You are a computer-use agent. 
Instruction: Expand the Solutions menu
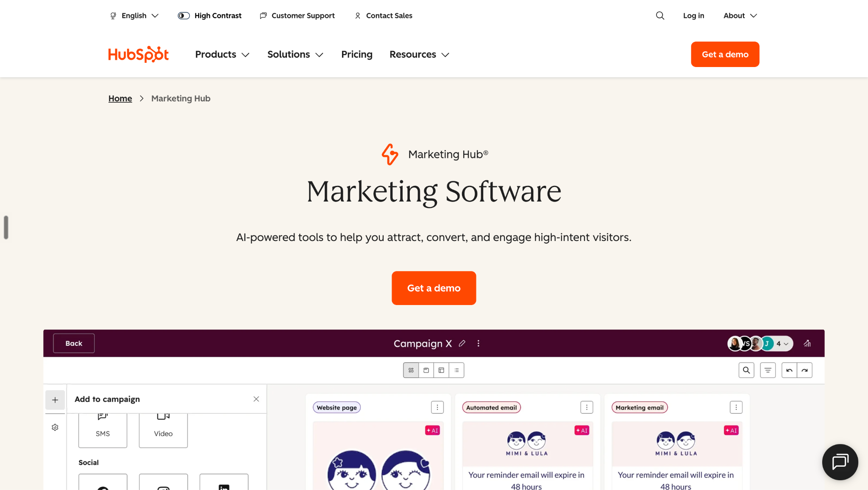(295, 54)
